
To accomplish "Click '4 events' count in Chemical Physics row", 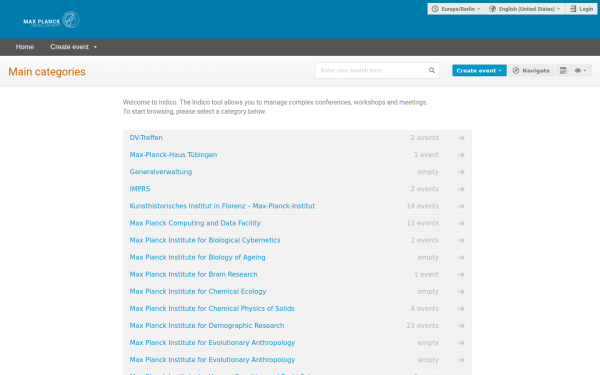I will pyautogui.click(x=425, y=308).
